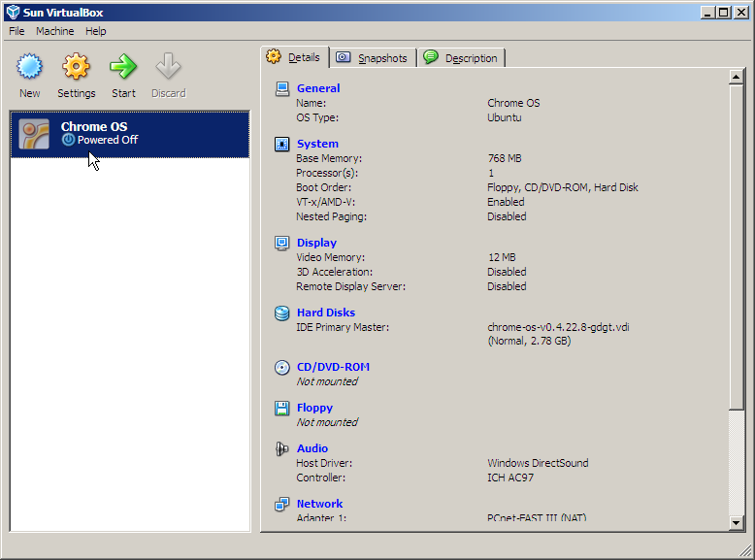Open the Hard Disks settings link
Viewport: 755px width, 560px height.
tap(326, 313)
